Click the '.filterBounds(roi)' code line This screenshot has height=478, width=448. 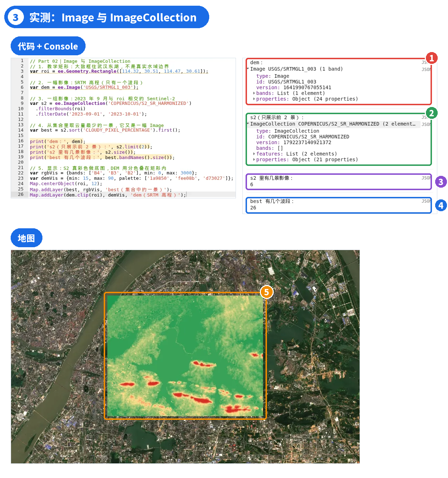pos(61,109)
